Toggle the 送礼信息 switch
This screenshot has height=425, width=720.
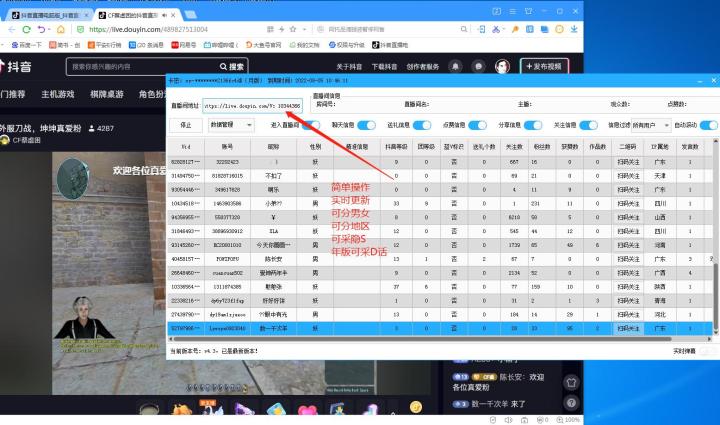tap(422, 125)
